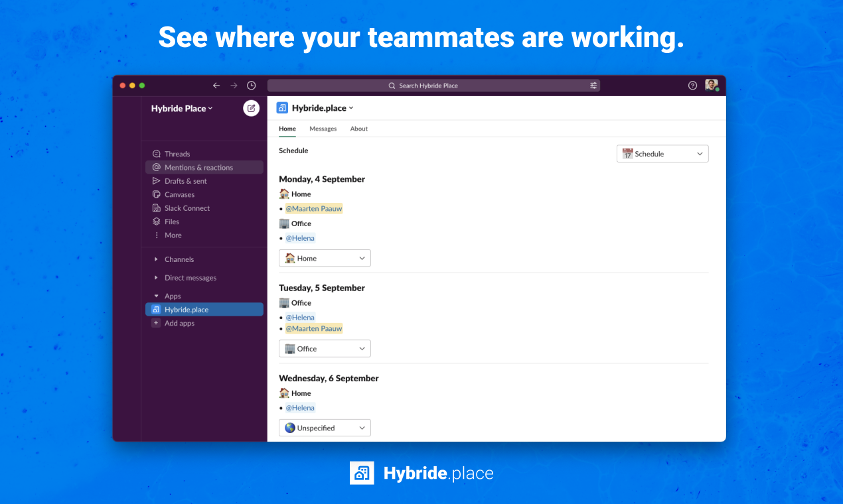Click the Hybride.place logo in the bottom banner
Screen dimensions: 843x504
pos(362,473)
